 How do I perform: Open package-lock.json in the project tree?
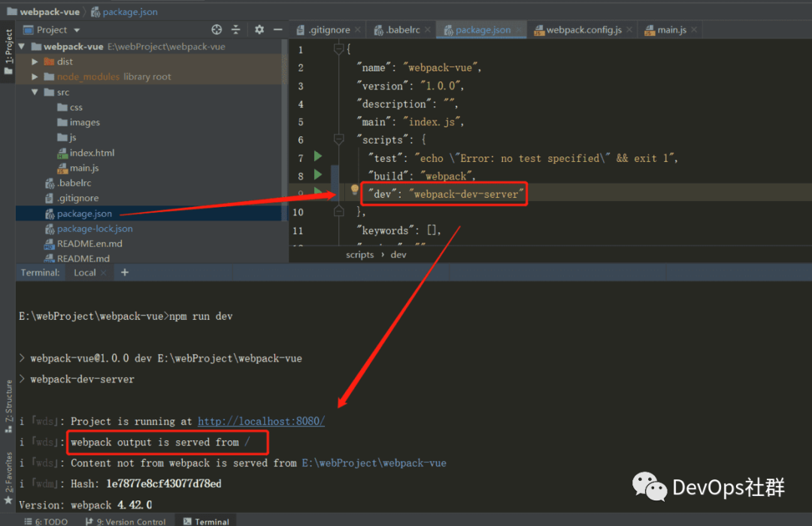pyautogui.click(x=89, y=229)
